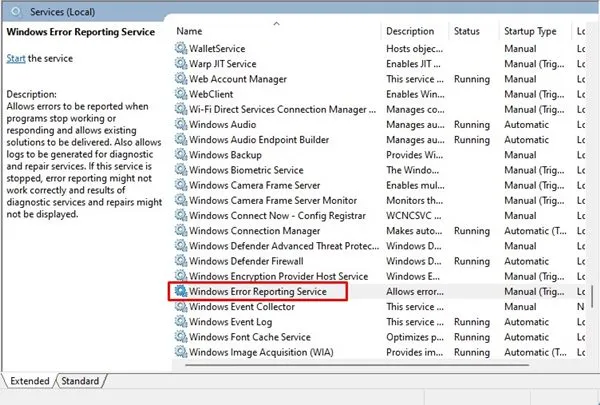This screenshot has width=600, height=405.
Task: Select the WalletService name text
Action: coord(217,49)
